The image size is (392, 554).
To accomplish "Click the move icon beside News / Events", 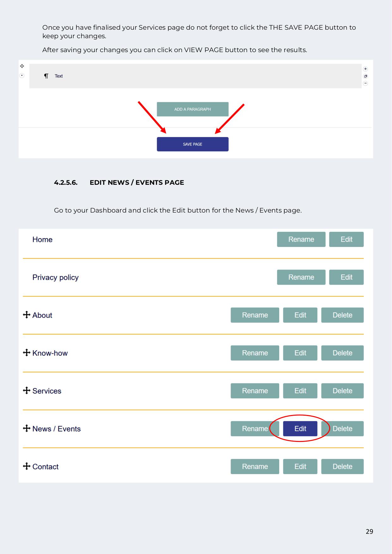I will pyautogui.click(x=27, y=428).
